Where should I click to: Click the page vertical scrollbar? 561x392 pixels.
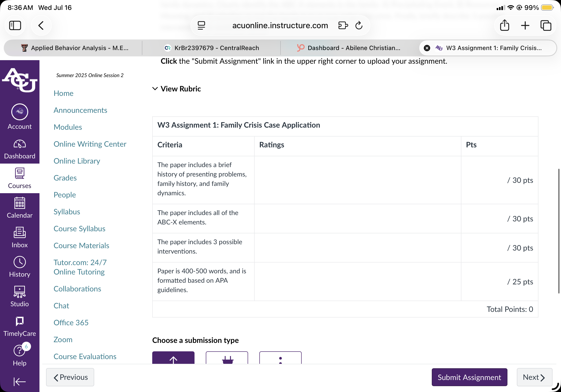(x=559, y=231)
